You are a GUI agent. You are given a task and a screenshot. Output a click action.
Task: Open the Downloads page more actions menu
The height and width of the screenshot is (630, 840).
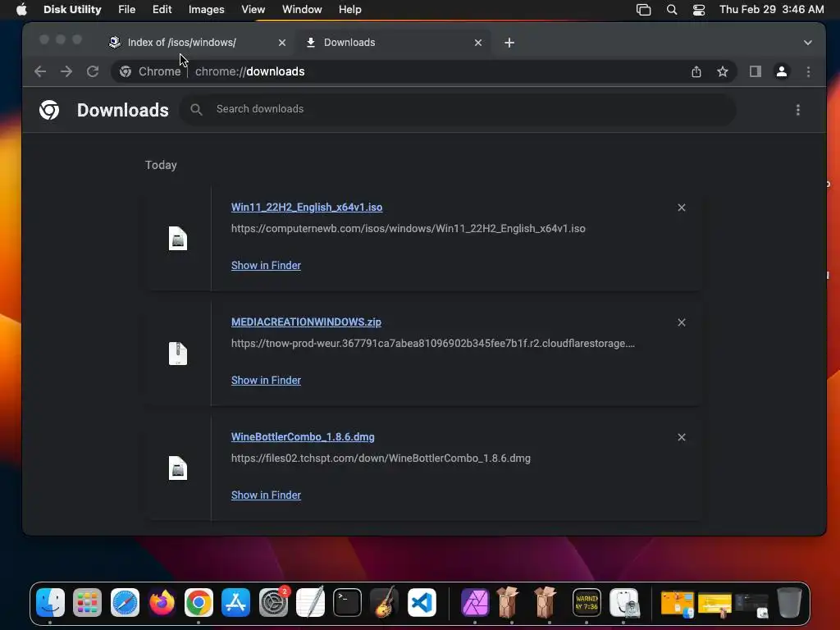click(798, 110)
